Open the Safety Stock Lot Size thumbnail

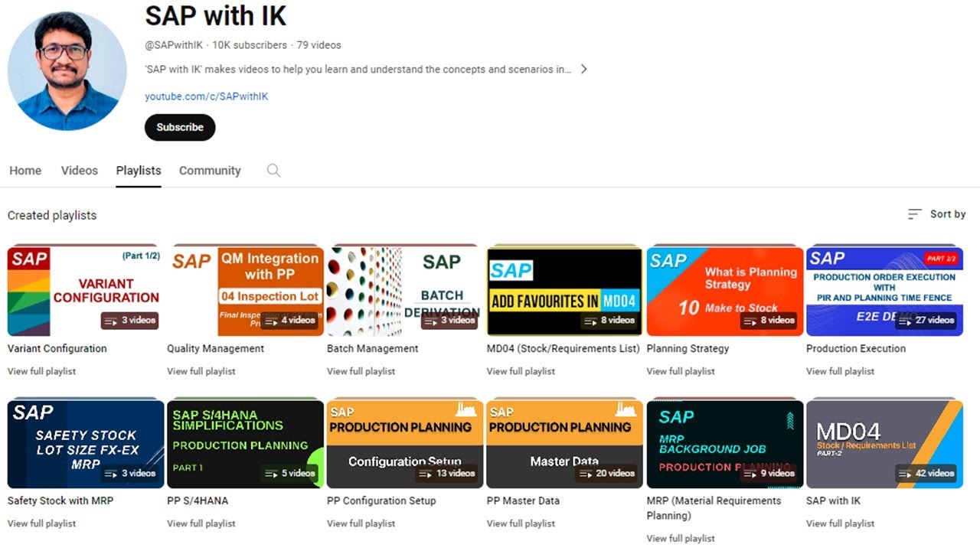point(86,444)
